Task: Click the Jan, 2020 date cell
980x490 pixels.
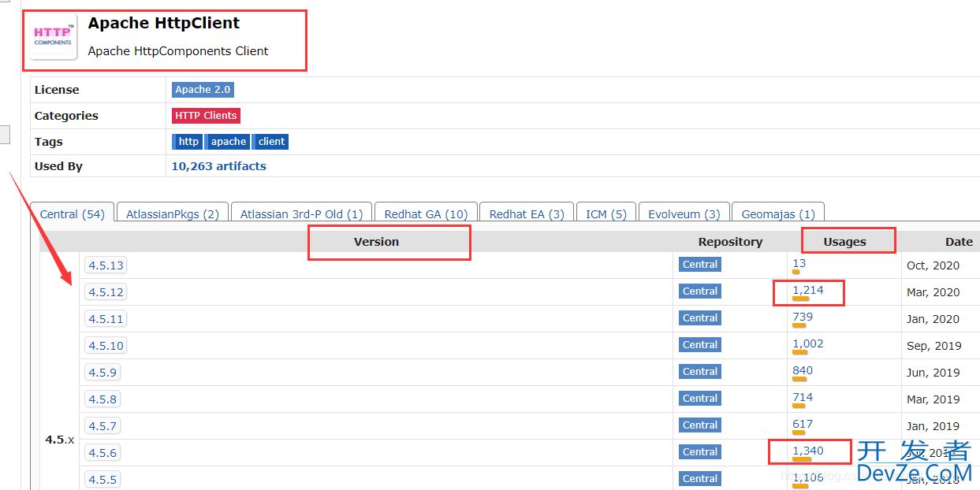Action: tap(933, 319)
